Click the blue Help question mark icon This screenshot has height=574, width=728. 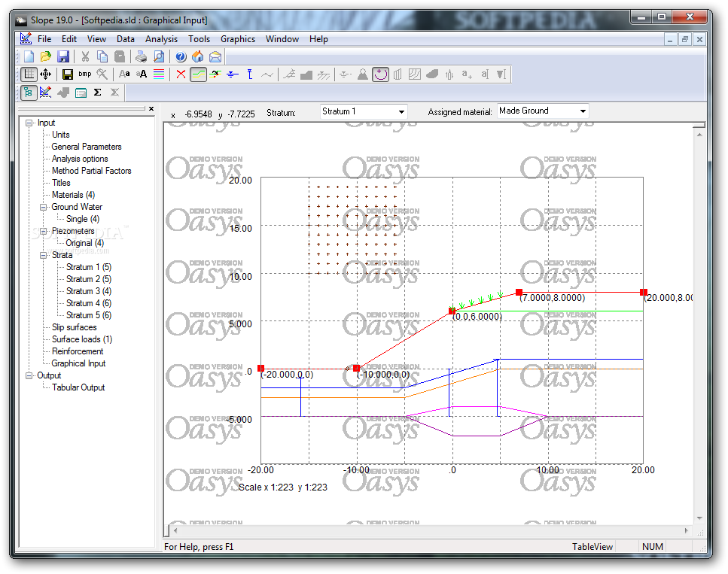181,56
